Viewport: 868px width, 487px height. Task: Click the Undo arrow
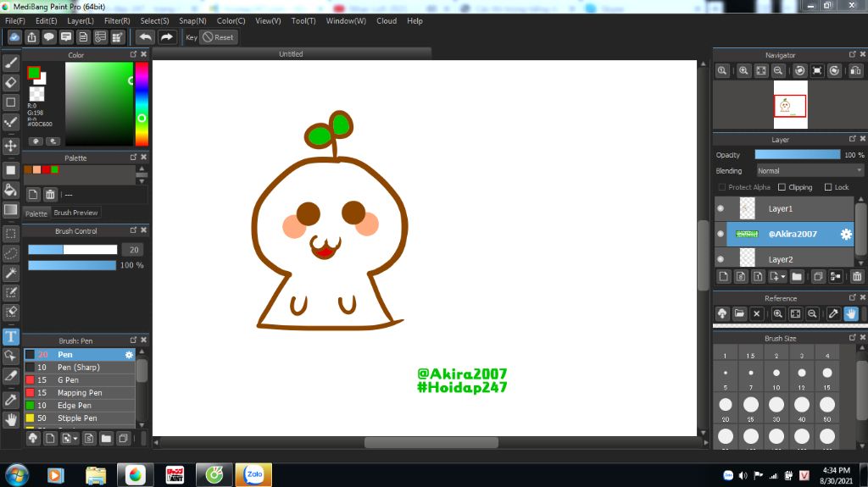point(146,37)
